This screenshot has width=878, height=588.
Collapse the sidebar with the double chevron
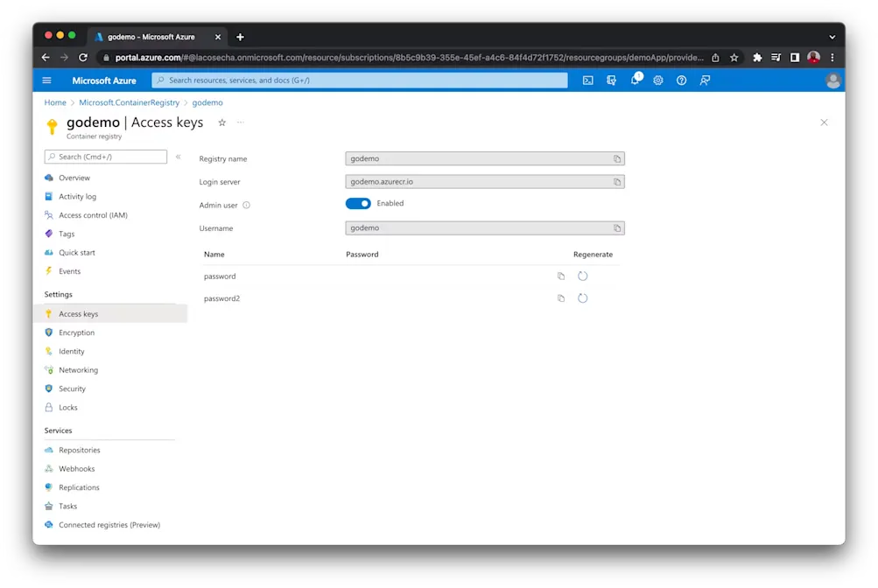pyautogui.click(x=178, y=158)
